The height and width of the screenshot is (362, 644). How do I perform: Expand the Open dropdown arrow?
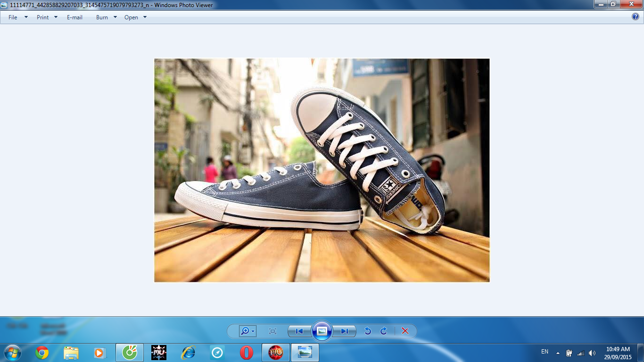pos(145,17)
